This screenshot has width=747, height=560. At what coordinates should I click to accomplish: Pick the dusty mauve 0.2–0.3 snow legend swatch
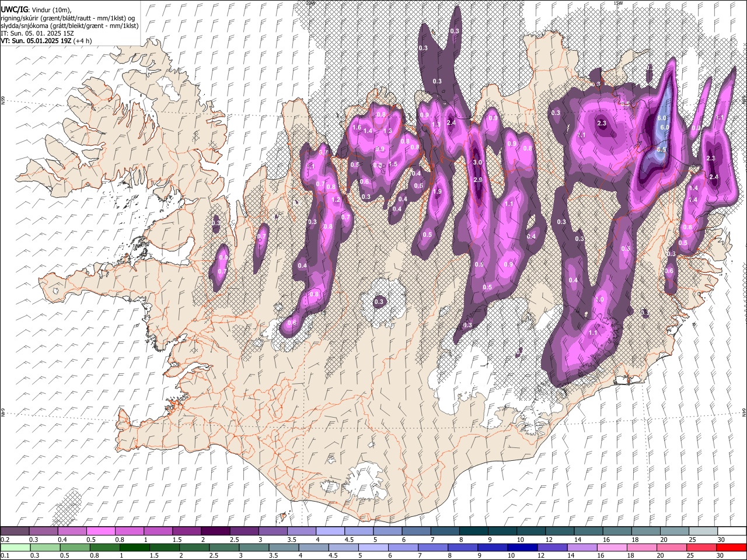[x=15, y=531]
